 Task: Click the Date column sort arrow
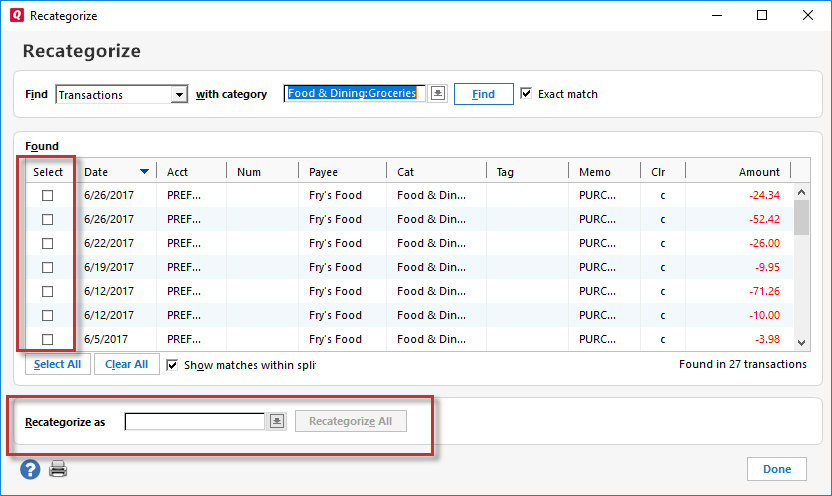[145, 172]
